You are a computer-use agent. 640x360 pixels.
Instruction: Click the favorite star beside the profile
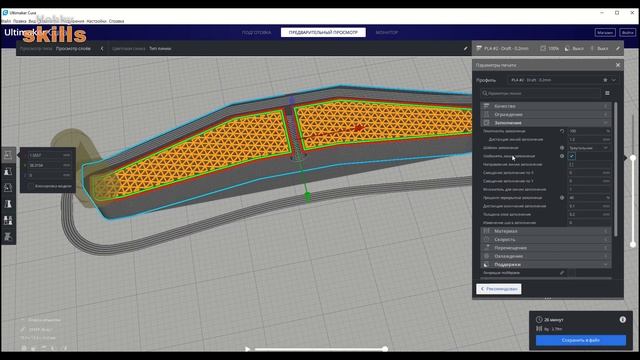pos(605,80)
